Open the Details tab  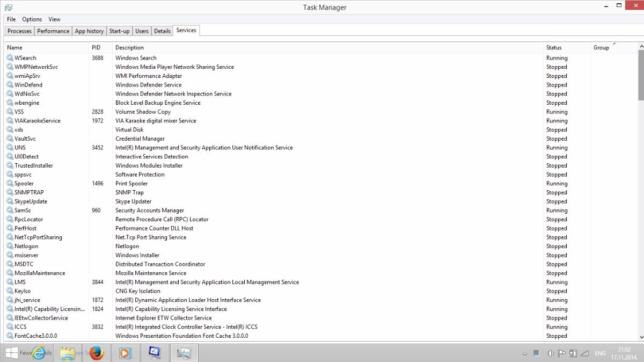tap(162, 31)
